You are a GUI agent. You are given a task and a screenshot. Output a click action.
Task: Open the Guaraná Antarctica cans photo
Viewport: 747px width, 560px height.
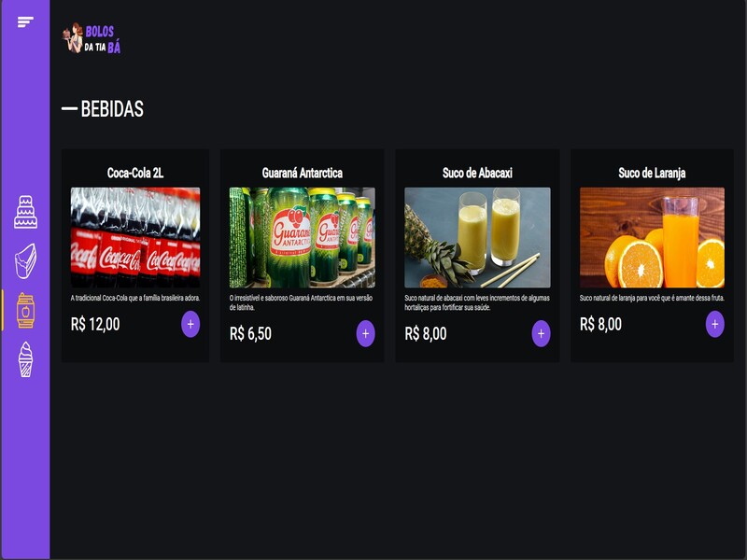(x=302, y=237)
